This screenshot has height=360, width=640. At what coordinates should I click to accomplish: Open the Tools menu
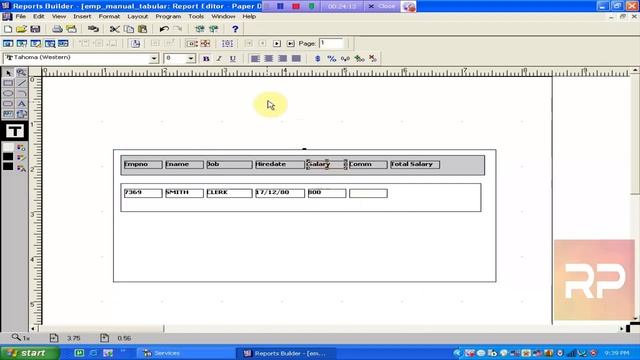(x=196, y=16)
